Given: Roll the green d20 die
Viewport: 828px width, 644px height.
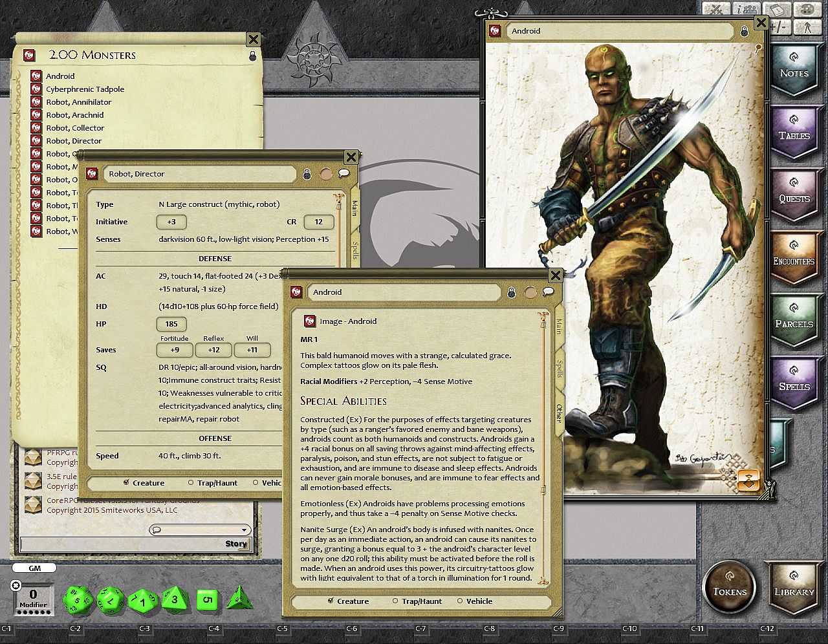Looking at the screenshot, I should point(78,599).
